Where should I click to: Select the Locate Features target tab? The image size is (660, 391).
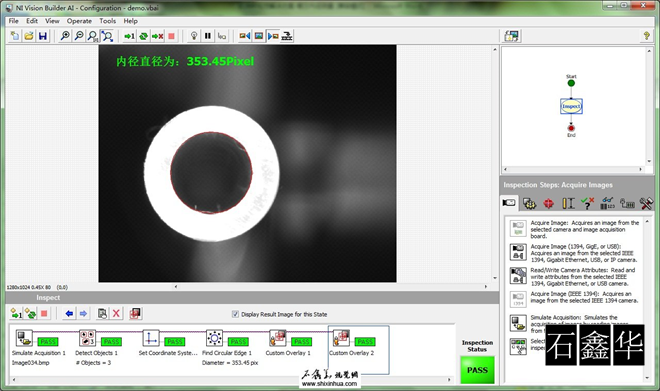pos(548,204)
